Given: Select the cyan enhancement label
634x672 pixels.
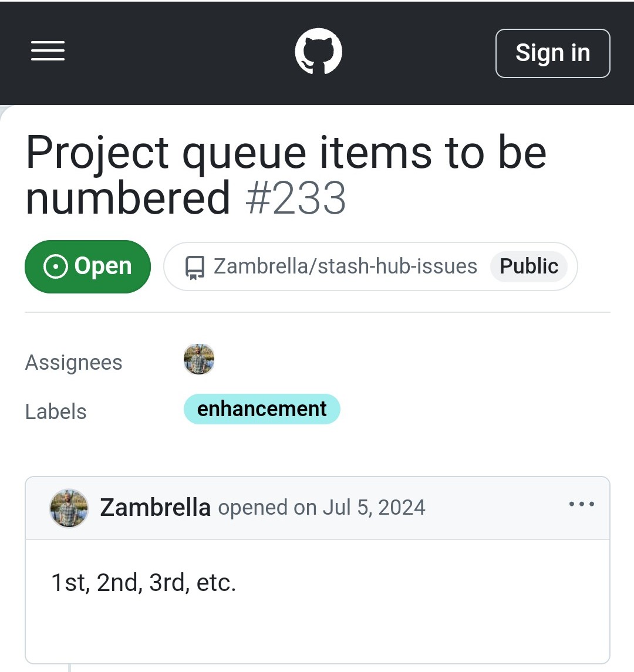Looking at the screenshot, I should click(262, 409).
